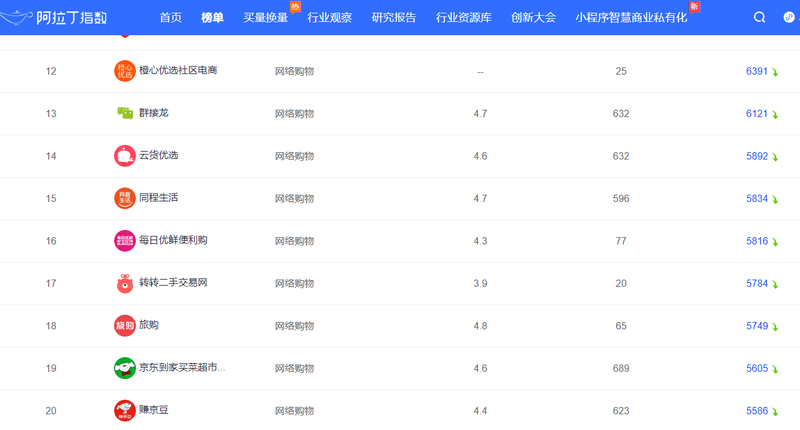Open the 群接龙 app link
Viewport: 800px width, 430px height.
click(x=154, y=112)
